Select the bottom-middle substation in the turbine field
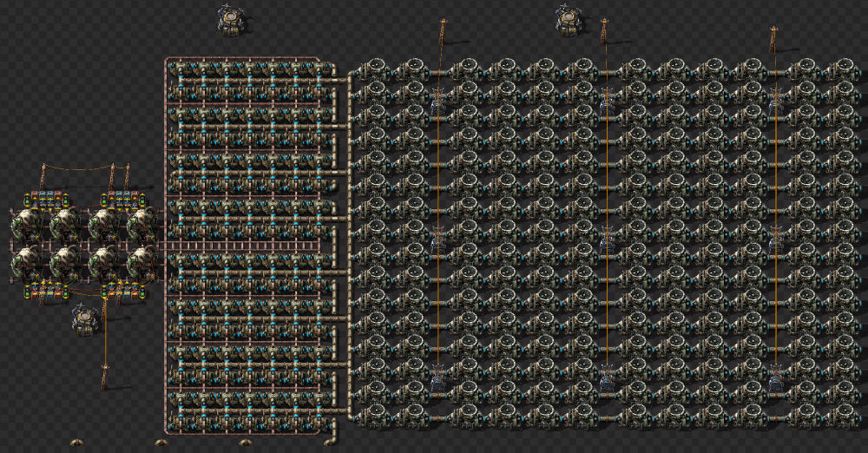868x453 pixels. coord(608,377)
